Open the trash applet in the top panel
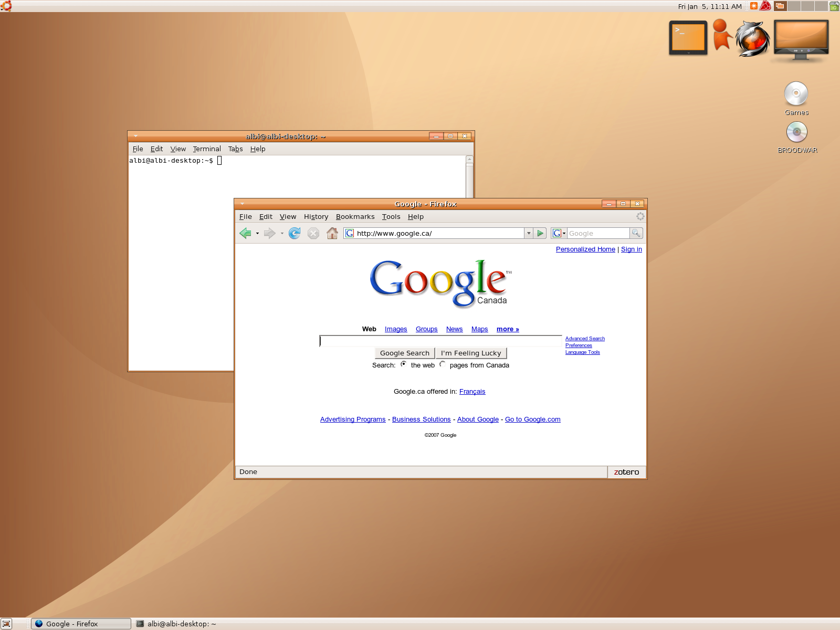Viewport: 840px width, 630px height. tap(834, 6)
